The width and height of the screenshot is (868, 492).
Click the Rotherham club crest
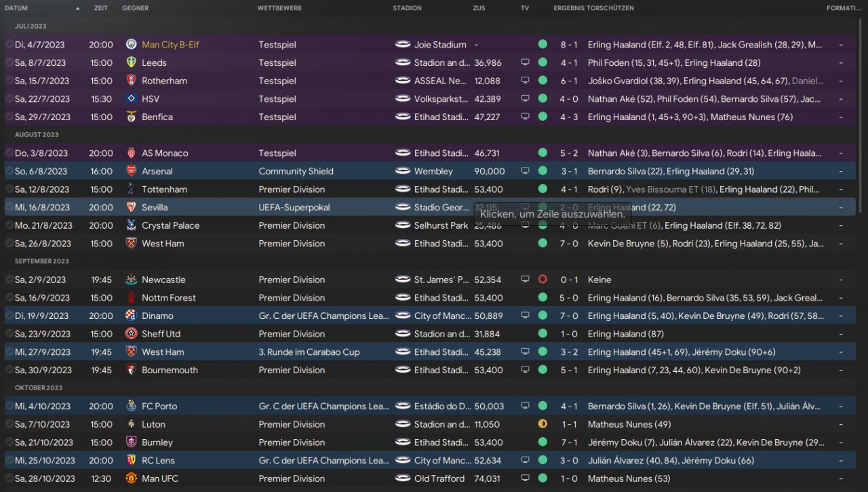(131, 81)
